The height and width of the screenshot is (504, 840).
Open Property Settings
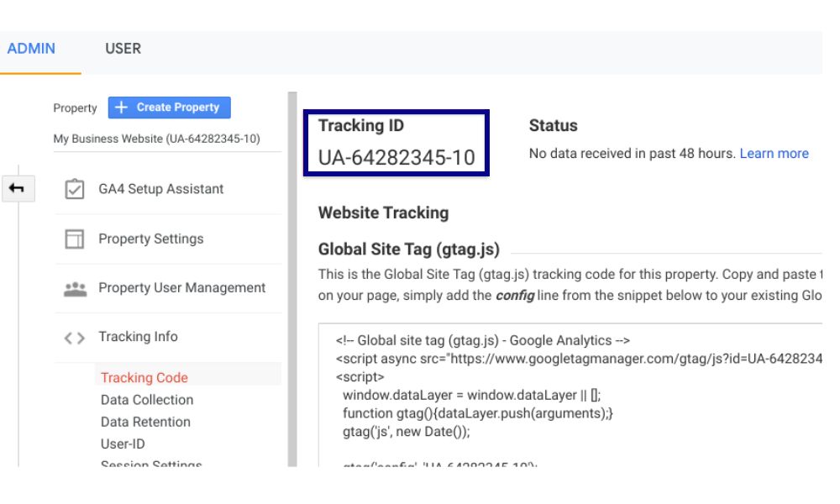(151, 239)
